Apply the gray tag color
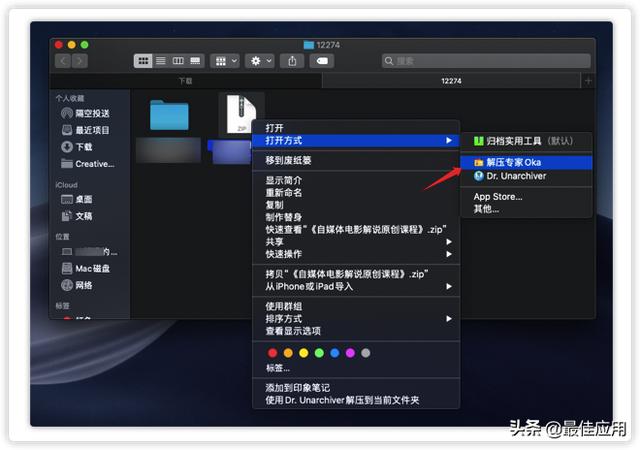Viewport: 640px width, 450px height. tap(366, 353)
